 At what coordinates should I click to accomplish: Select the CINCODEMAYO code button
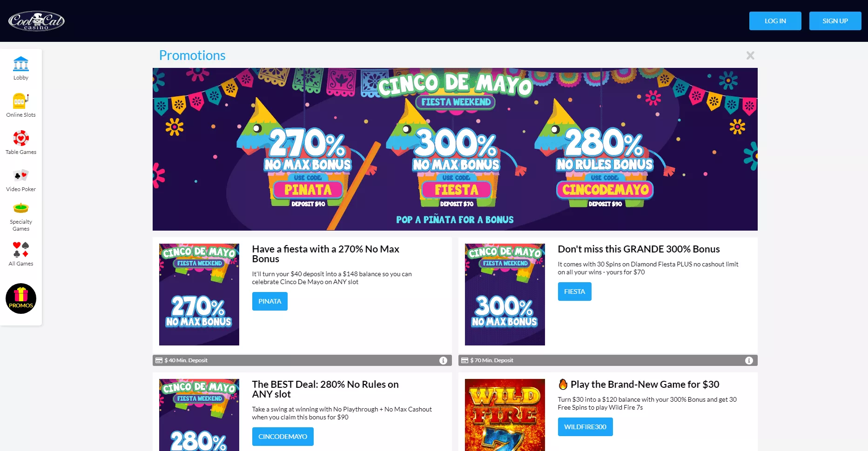pos(283,437)
